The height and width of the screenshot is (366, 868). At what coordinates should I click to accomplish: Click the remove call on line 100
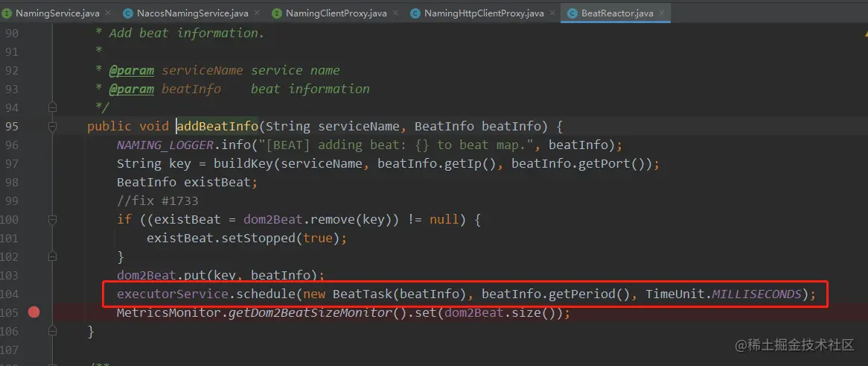point(333,220)
